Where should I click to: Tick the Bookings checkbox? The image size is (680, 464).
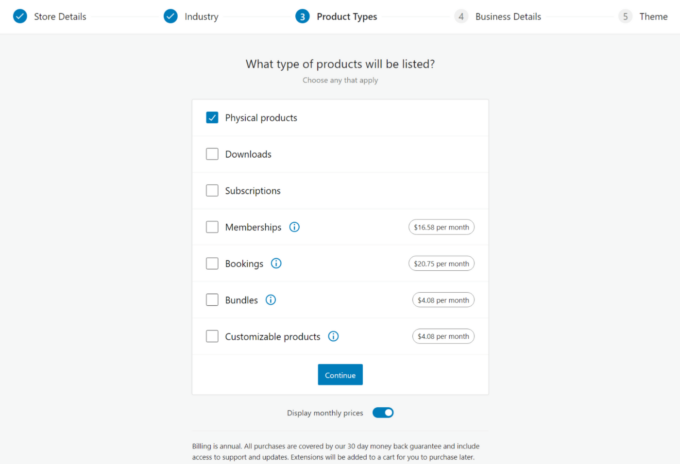click(212, 264)
